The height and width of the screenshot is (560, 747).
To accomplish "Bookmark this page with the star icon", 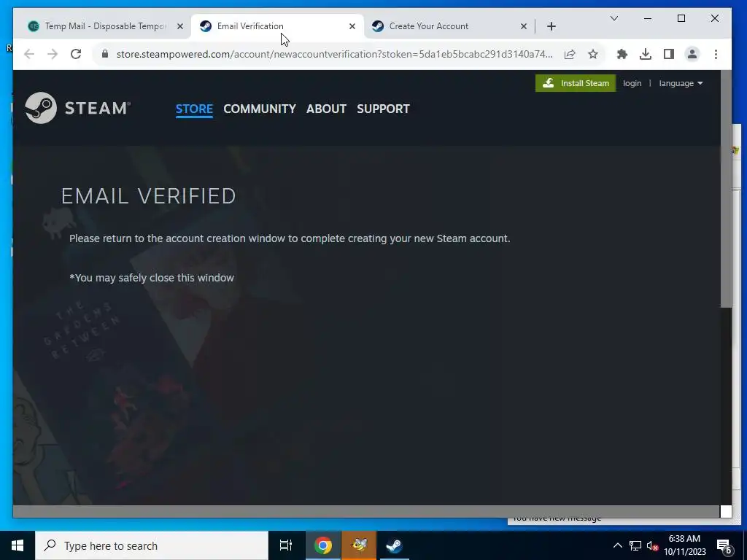I will (592, 54).
